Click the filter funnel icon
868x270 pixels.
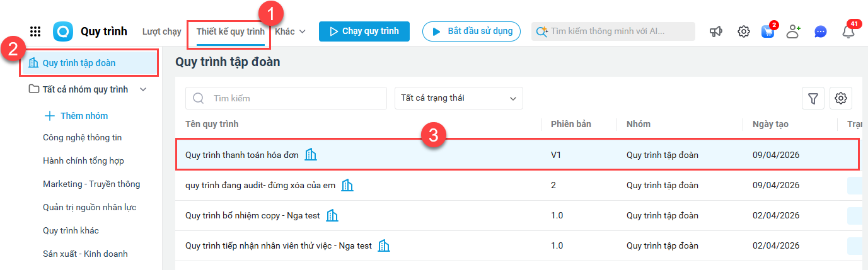[x=813, y=98]
